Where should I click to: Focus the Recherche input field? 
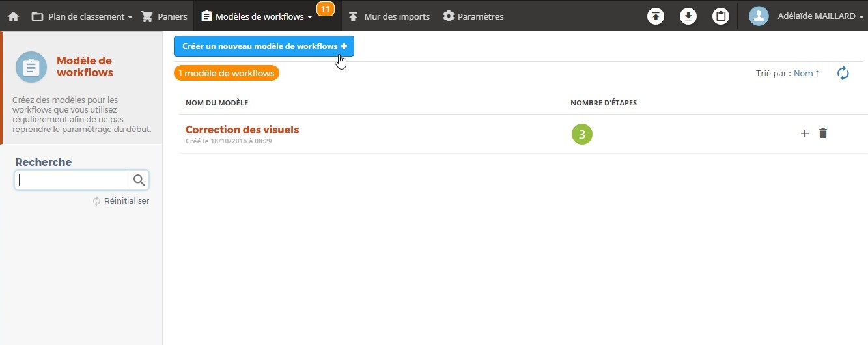pyautogui.click(x=72, y=180)
